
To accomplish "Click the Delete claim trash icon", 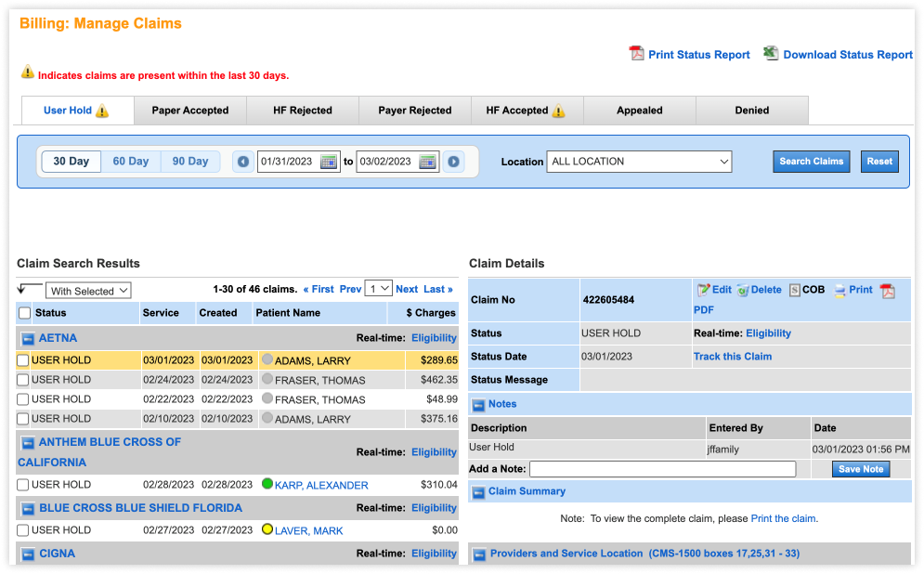I will pyautogui.click(x=743, y=290).
